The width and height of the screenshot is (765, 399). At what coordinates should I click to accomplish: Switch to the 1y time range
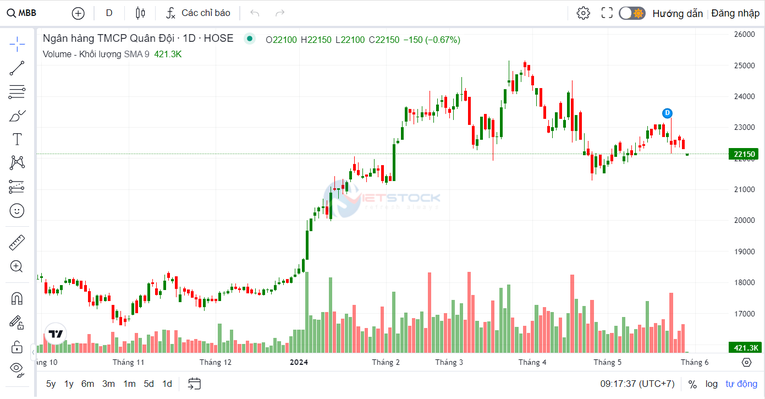pyautogui.click(x=69, y=384)
